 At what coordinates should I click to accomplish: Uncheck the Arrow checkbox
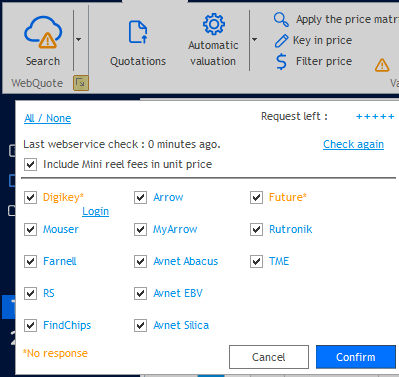(x=141, y=197)
